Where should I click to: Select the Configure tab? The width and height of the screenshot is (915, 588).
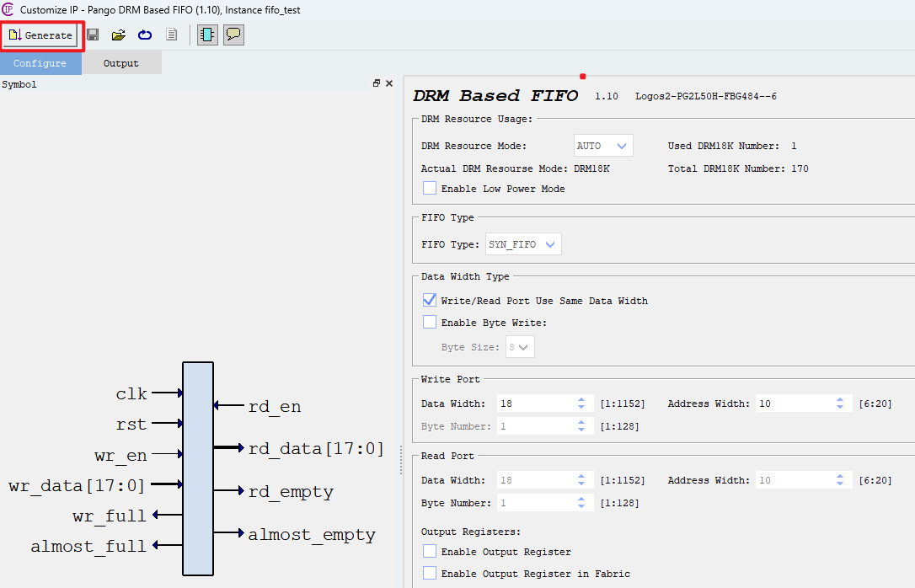click(40, 62)
